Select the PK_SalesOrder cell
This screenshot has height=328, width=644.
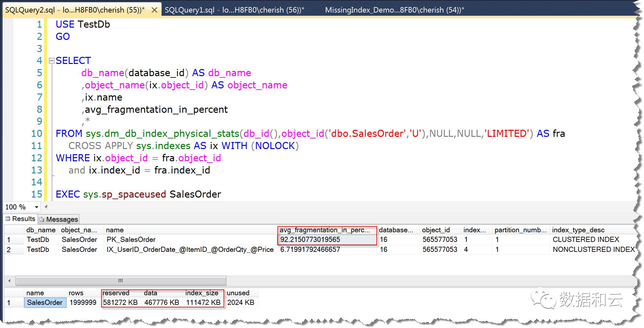(x=190, y=240)
